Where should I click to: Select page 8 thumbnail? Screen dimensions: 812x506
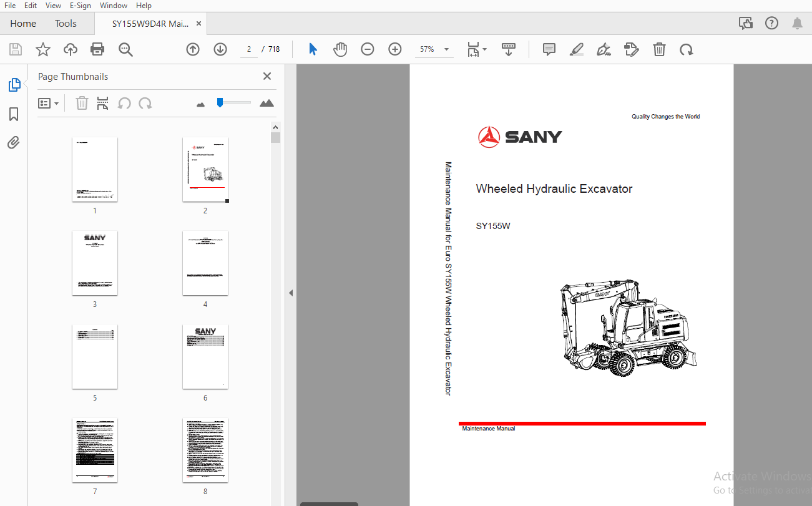(205, 450)
